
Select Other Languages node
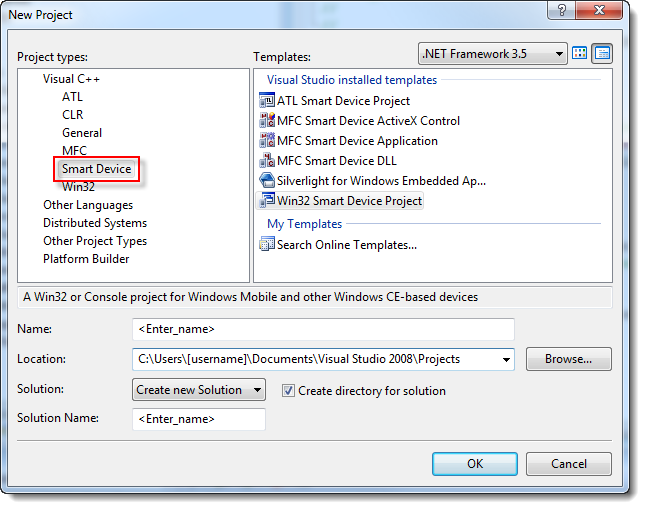pyautogui.click(x=88, y=205)
